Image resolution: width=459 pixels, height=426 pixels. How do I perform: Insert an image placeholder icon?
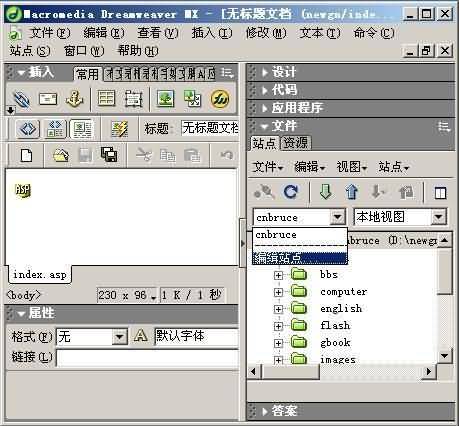click(x=192, y=99)
